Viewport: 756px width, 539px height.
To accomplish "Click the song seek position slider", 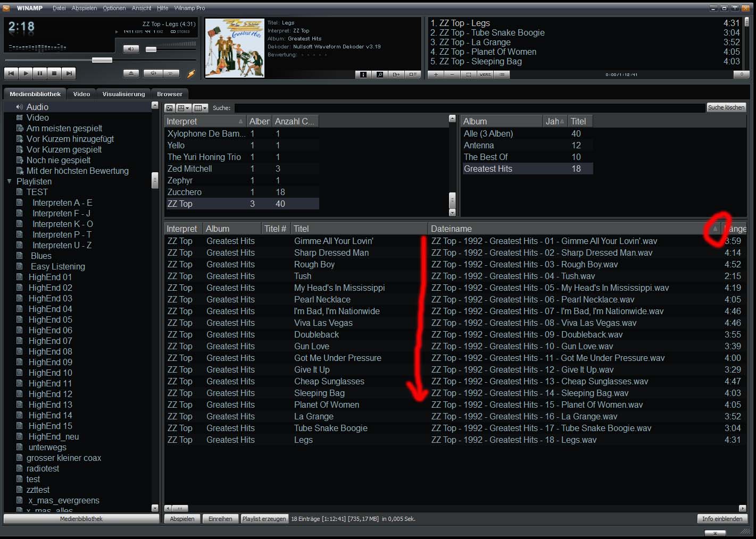I will (x=102, y=60).
